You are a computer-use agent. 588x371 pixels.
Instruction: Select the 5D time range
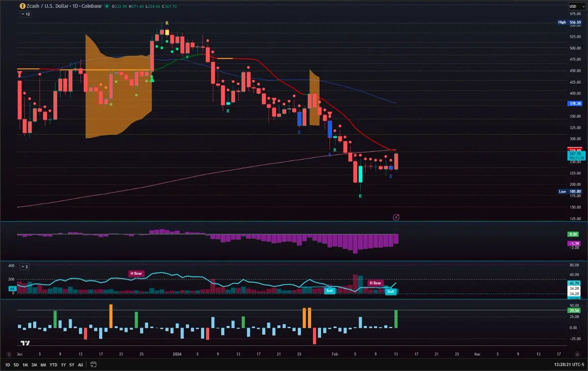coord(16,364)
